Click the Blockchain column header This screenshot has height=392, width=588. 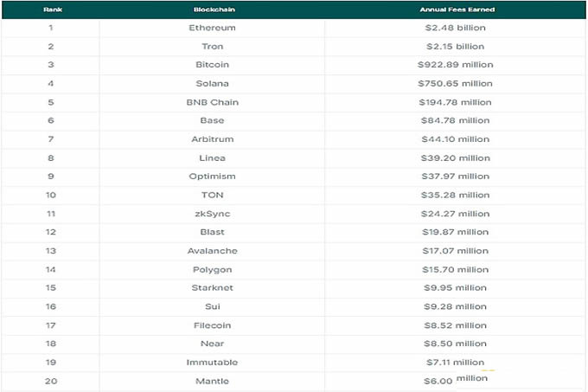tap(212, 9)
